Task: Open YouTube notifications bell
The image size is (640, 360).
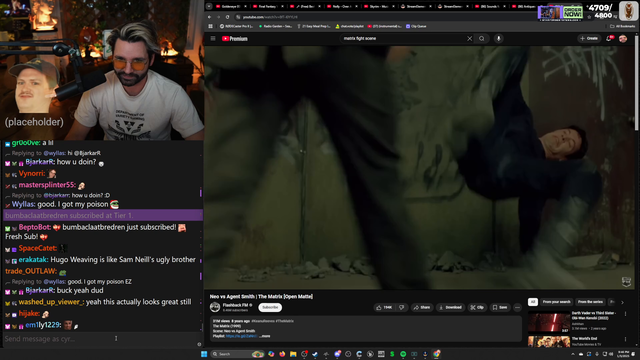Action: (609, 38)
